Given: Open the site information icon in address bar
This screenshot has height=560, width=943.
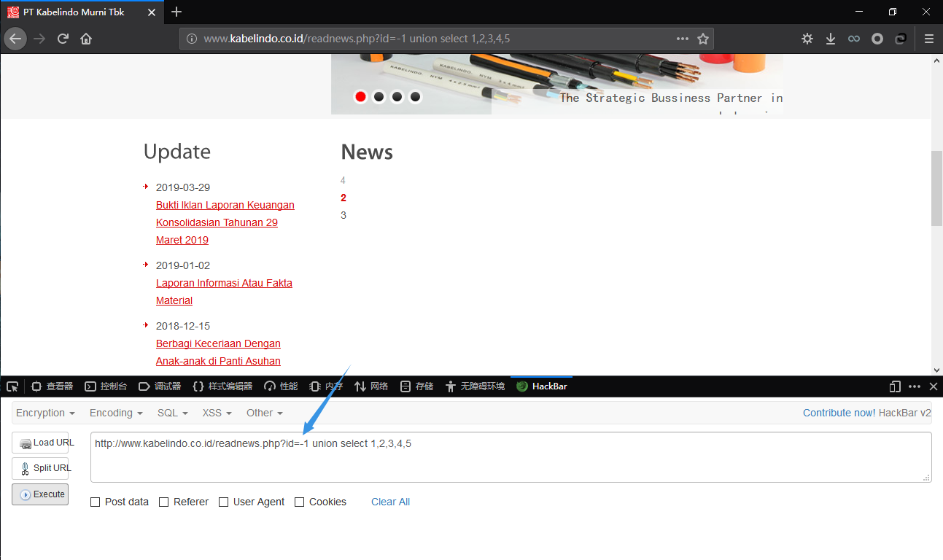Looking at the screenshot, I should pyautogui.click(x=192, y=39).
